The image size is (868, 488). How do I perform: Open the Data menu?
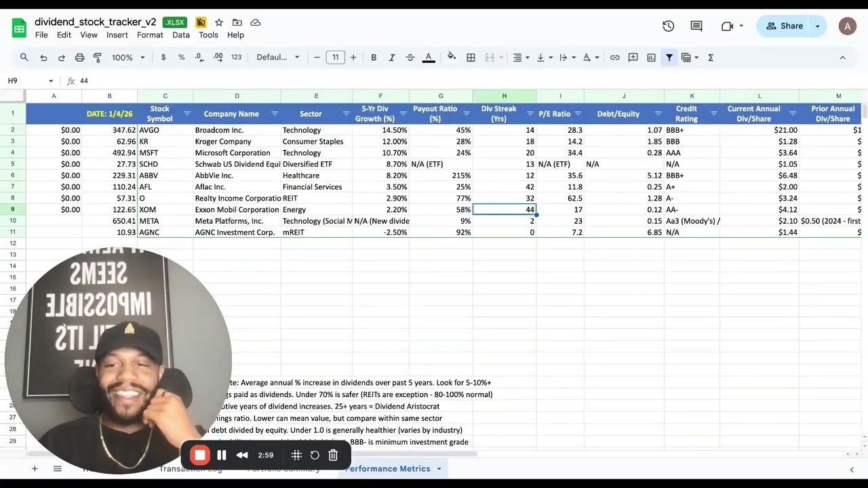(x=181, y=35)
